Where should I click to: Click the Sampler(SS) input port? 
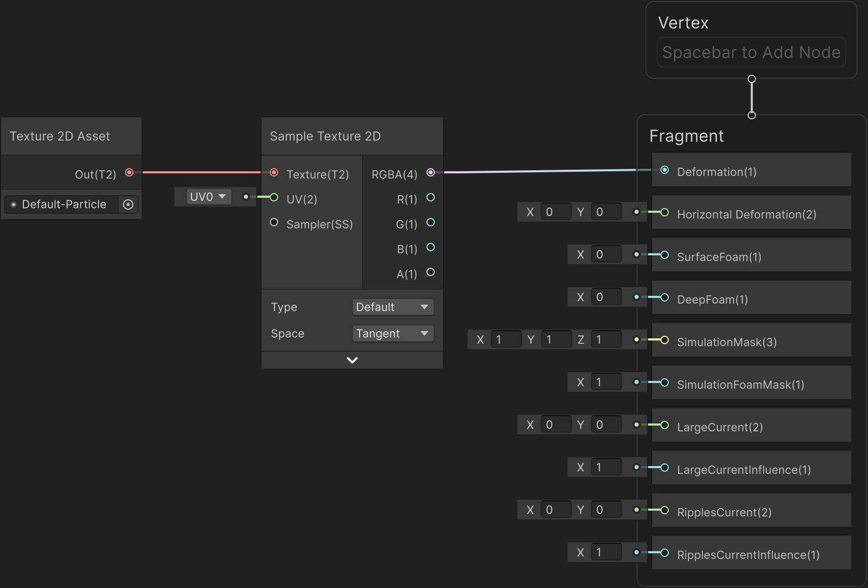coord(274,223)
